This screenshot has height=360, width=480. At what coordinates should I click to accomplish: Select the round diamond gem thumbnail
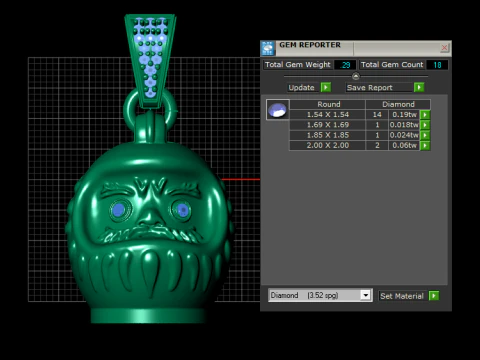click(278, 109)
